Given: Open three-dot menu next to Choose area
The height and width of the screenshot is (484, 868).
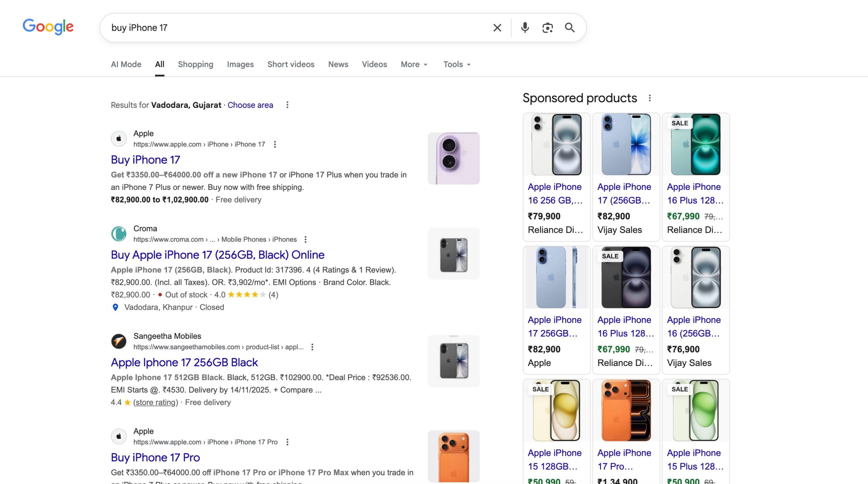Looking at the screenshot, I should [287, 105].
